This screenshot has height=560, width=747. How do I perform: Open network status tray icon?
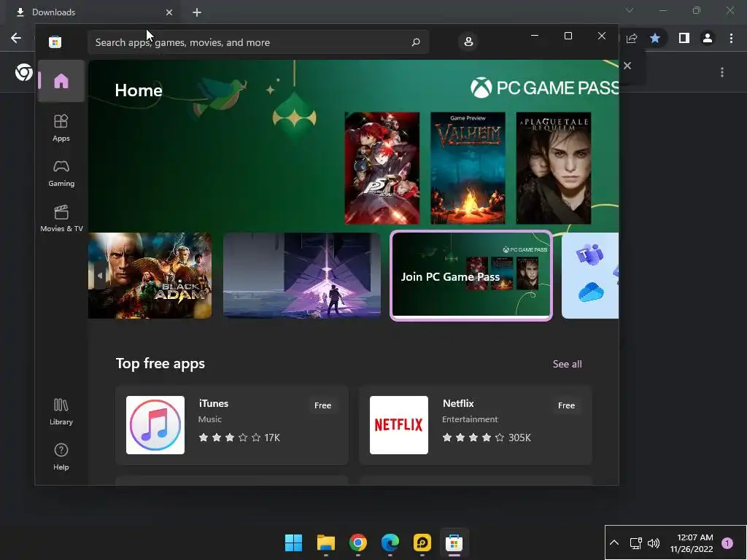(x=635, y=542)
